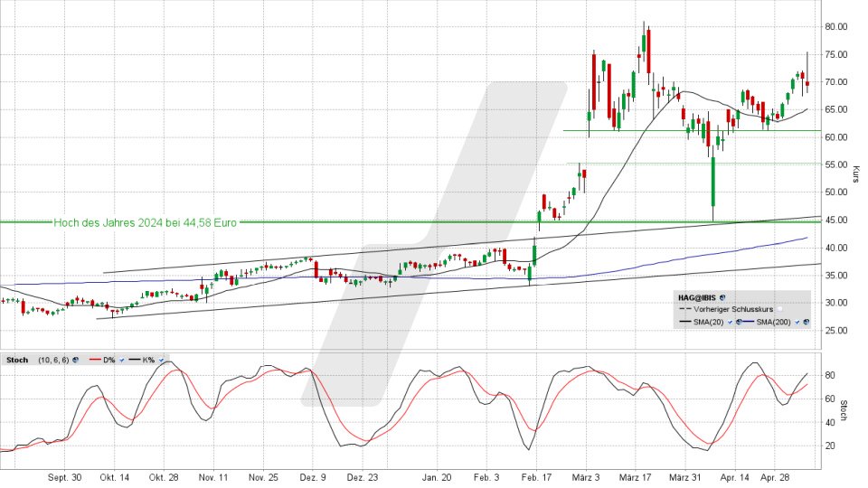
Task: Uncheck the SMA(20) checkmark
Action: pyautogui.click(x=731, y=322)
